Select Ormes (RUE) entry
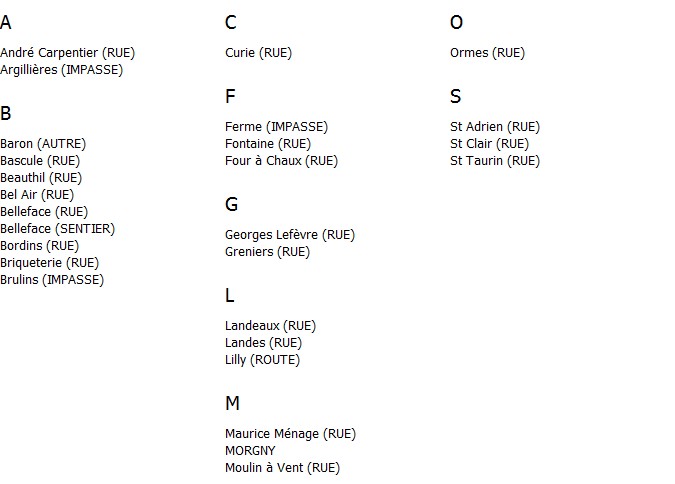This screenshot has height=484, width=675. [488, 53]
